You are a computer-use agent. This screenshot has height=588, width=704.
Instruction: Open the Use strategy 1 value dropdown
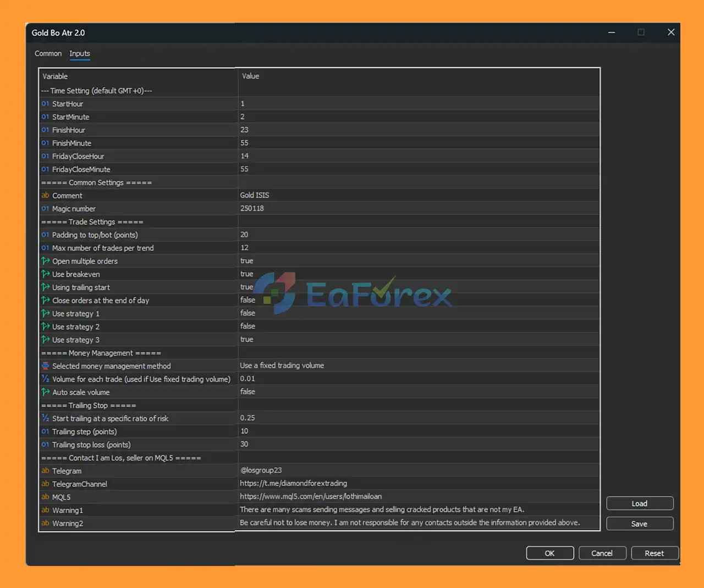(x=248, y=313)
